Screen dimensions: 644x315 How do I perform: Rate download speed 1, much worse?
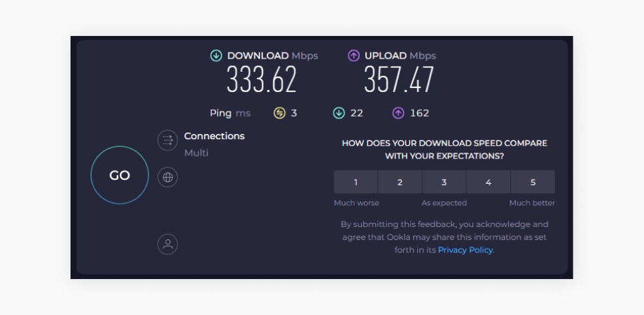(356, 182)
